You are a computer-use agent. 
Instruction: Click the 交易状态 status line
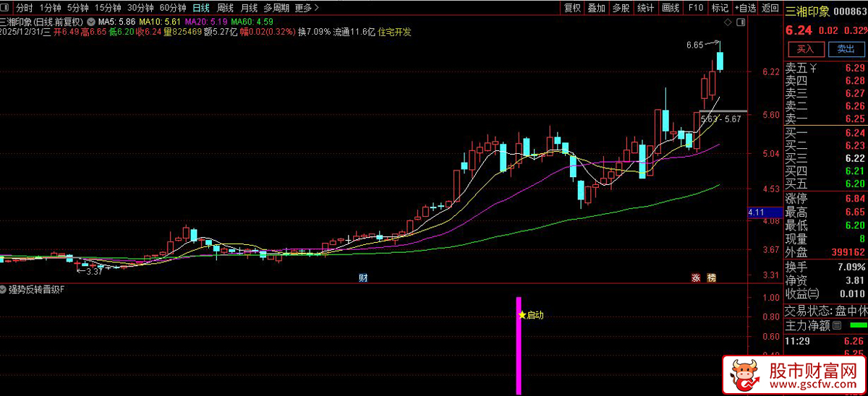(826, 311)
